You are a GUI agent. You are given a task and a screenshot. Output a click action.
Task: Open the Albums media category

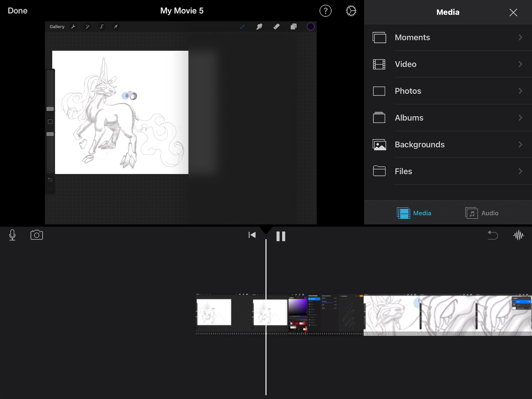click(448, 118)
